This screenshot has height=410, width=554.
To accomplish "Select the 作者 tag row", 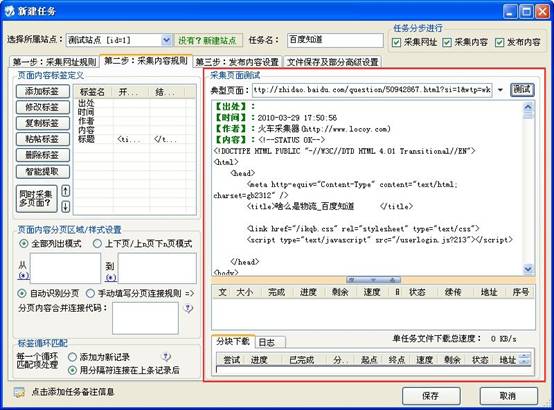I will (134, 121).
